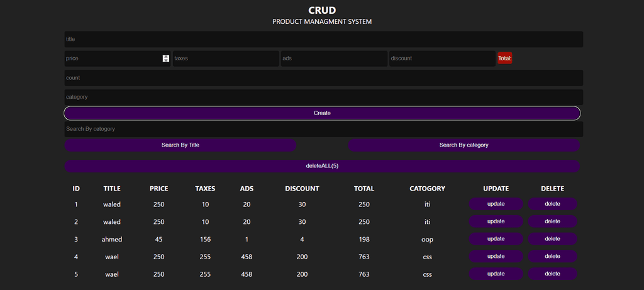Update the ahmed product row

496,238
